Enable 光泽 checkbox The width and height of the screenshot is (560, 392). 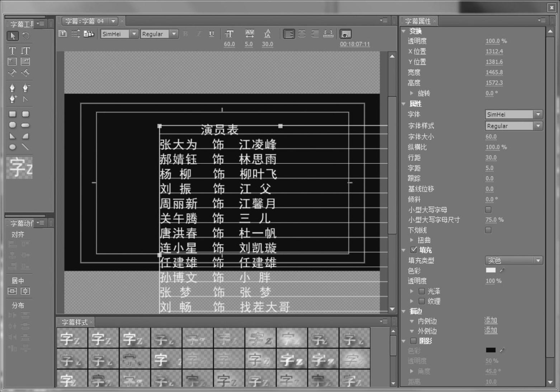[x=422, y=291]
